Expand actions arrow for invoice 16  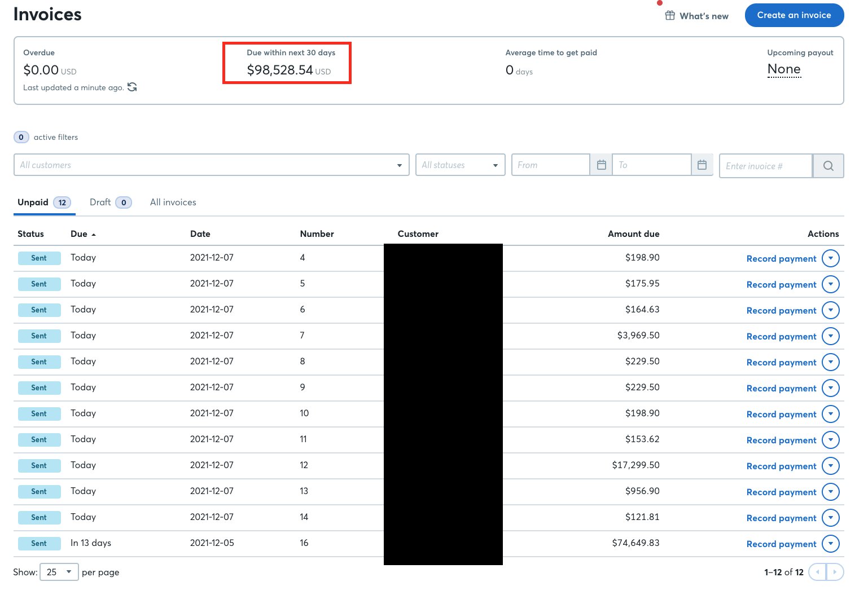831,544
